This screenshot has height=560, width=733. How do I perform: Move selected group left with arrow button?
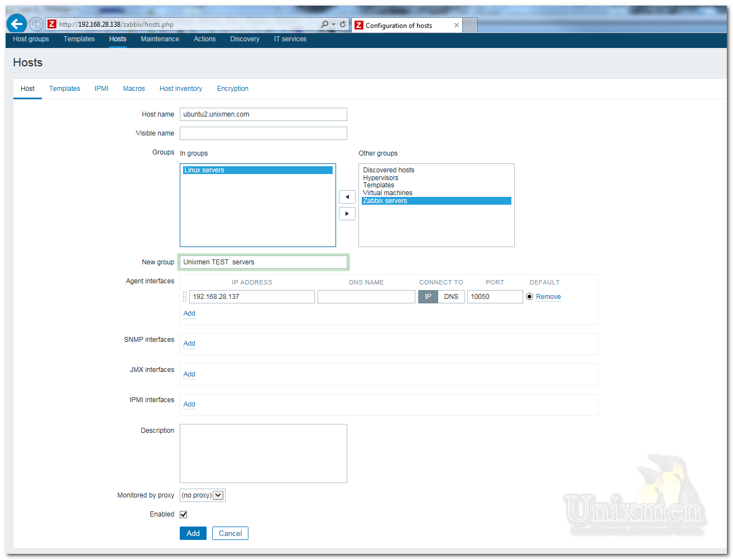(347, 197)
